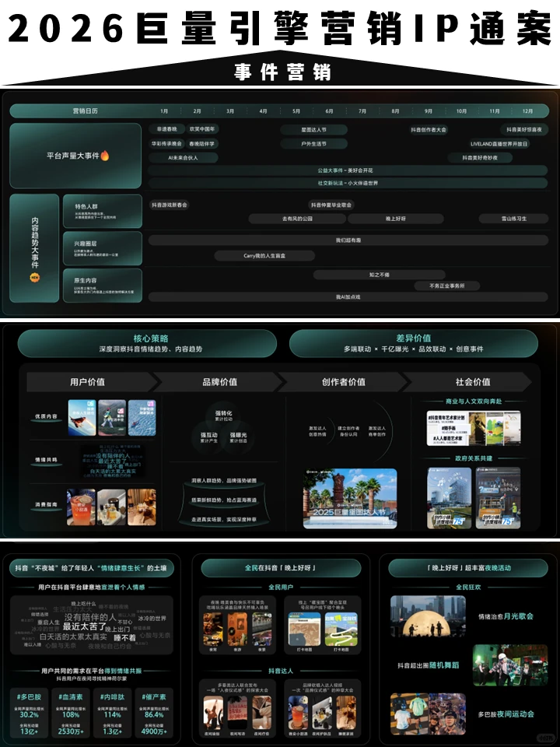Screen dimensions: 560x747
Task: Click the 洞察人群趋势，品牌强势破圈 text
Action: (224, 481)
